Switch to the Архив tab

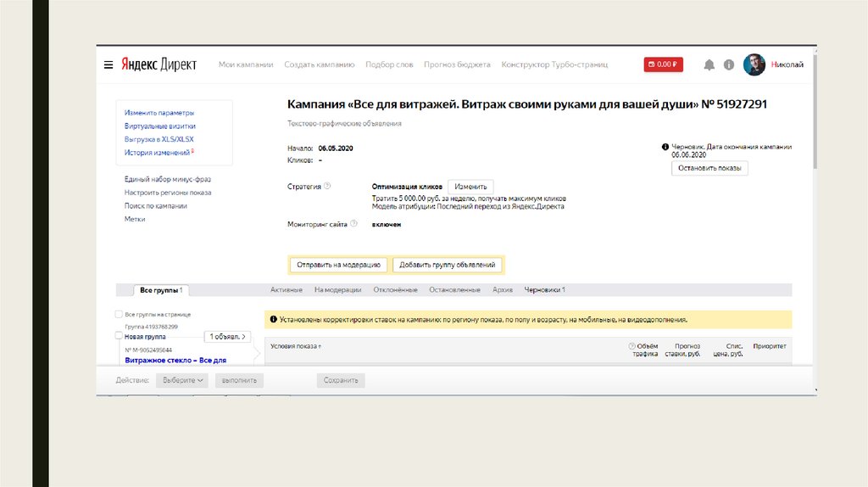coord(503,290)
